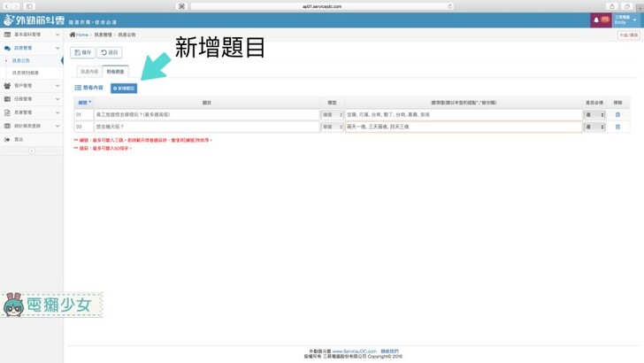Open type dropdown for question 01
This screenshot has width=644, height=363.
pyautogui.click(x=332, y=115)
